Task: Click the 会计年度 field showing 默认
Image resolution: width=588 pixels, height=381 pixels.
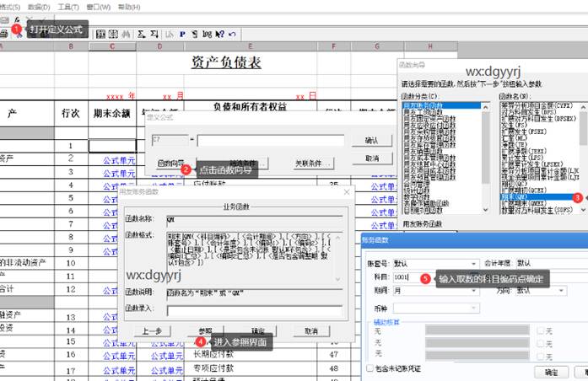Action: pyautogui.click(x=552, y=263)
